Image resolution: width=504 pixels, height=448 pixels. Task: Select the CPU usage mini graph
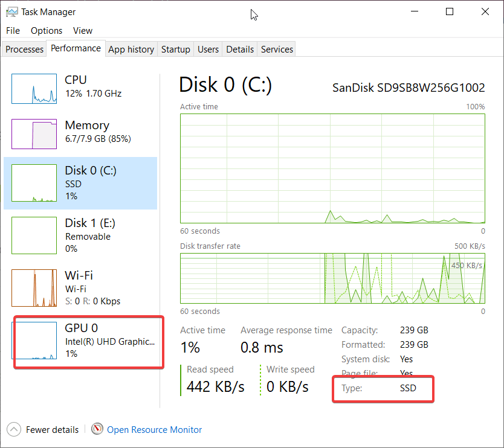[34, 89]
